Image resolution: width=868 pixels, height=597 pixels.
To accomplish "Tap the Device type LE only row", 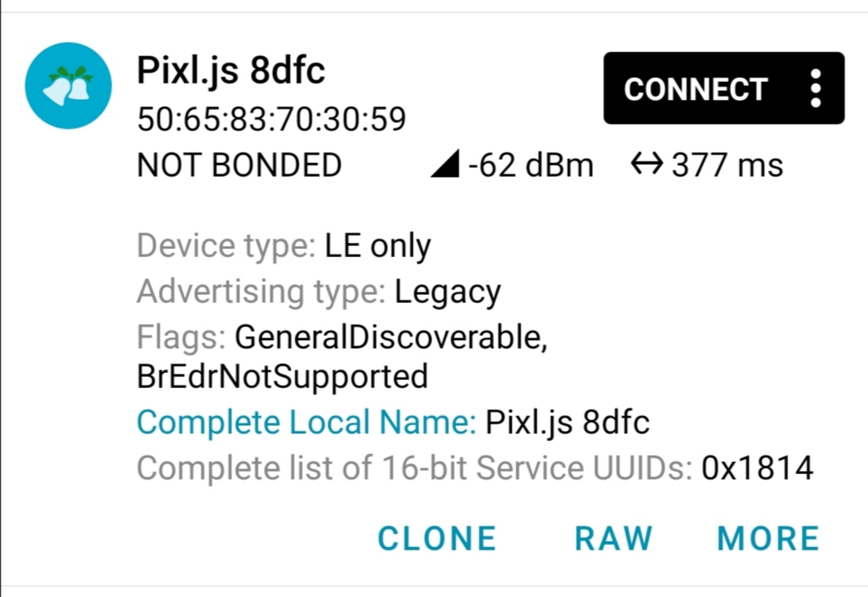I will pos(284,246).
